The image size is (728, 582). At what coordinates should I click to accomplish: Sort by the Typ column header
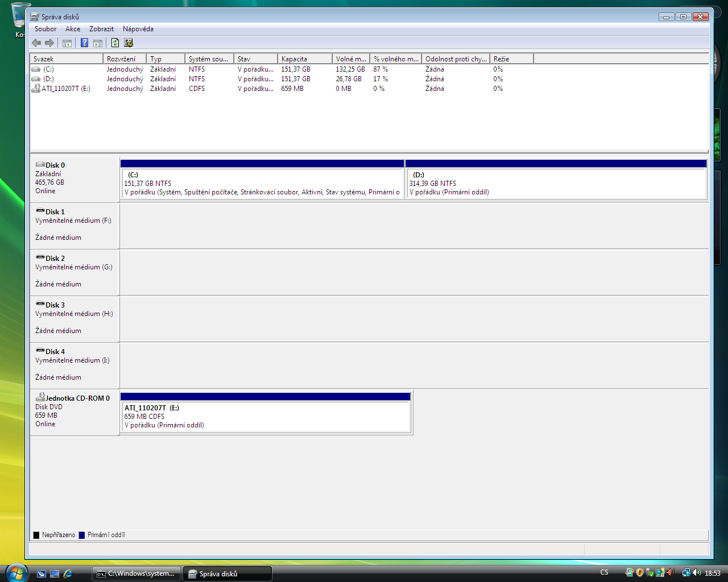[x=166, y=59]
